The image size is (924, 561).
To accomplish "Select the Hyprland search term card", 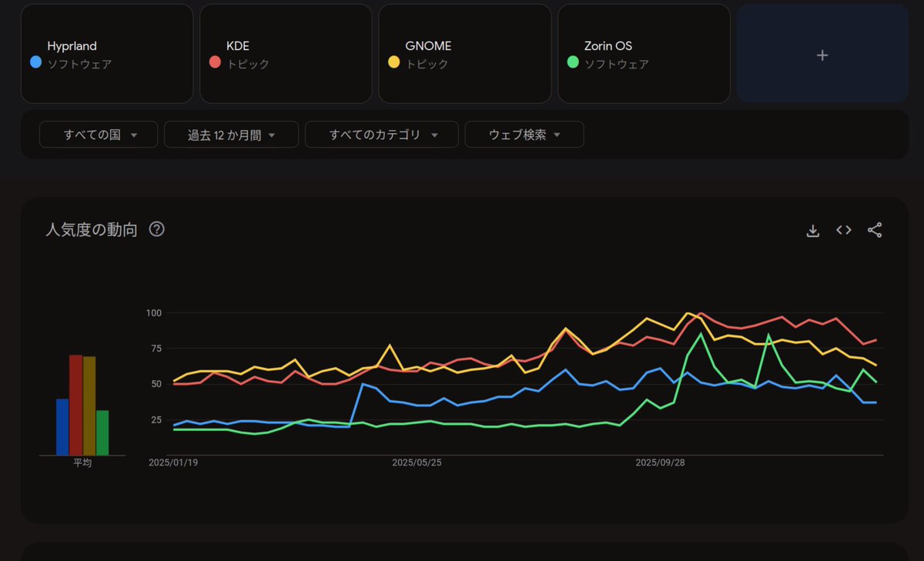I will click(106, 54).
